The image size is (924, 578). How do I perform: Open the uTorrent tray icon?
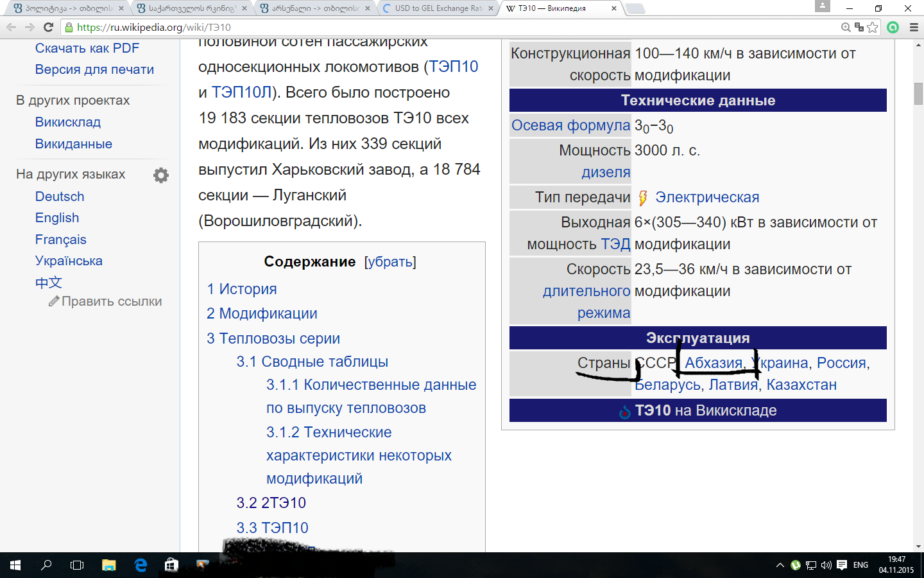796,565
